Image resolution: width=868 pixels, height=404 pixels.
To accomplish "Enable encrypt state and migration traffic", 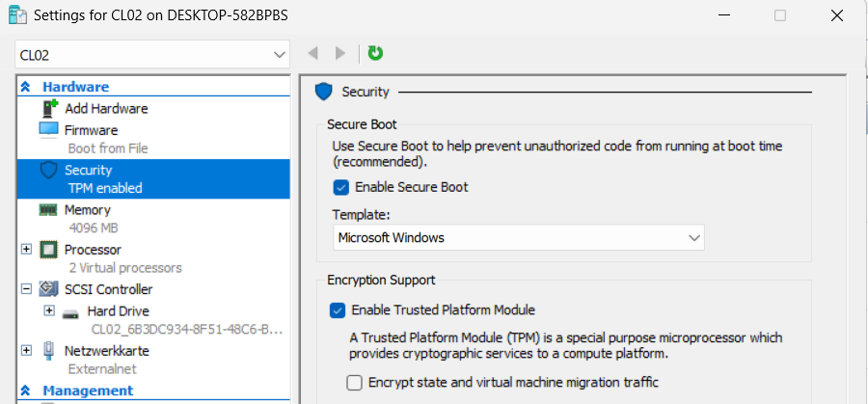I will pyautogui.click(x=354, y=383).
